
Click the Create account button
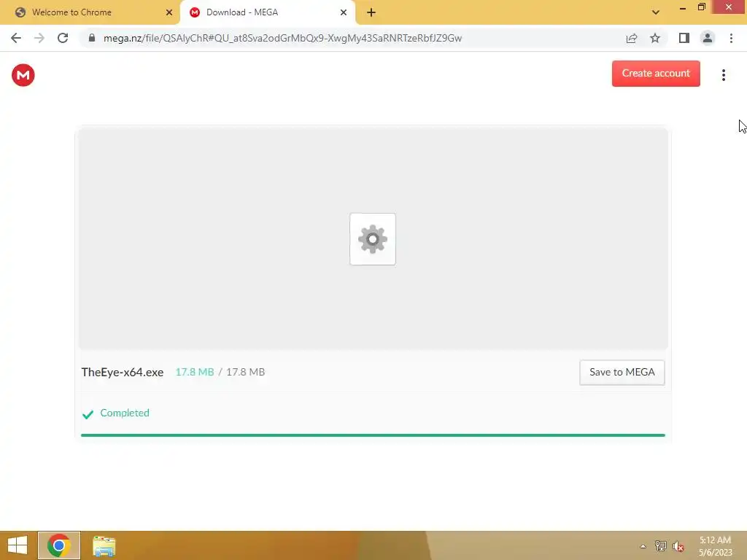pyautogui.click(x=656, y=74)
